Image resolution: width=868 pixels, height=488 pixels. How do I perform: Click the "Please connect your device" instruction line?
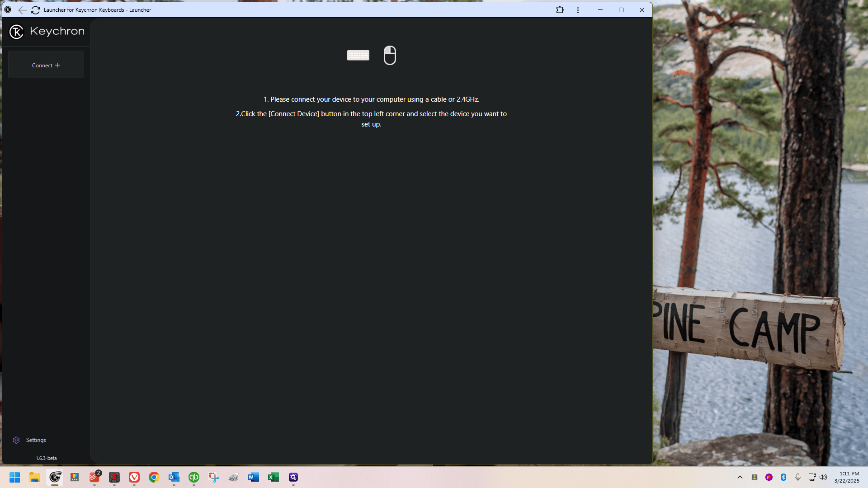(372, 99)
